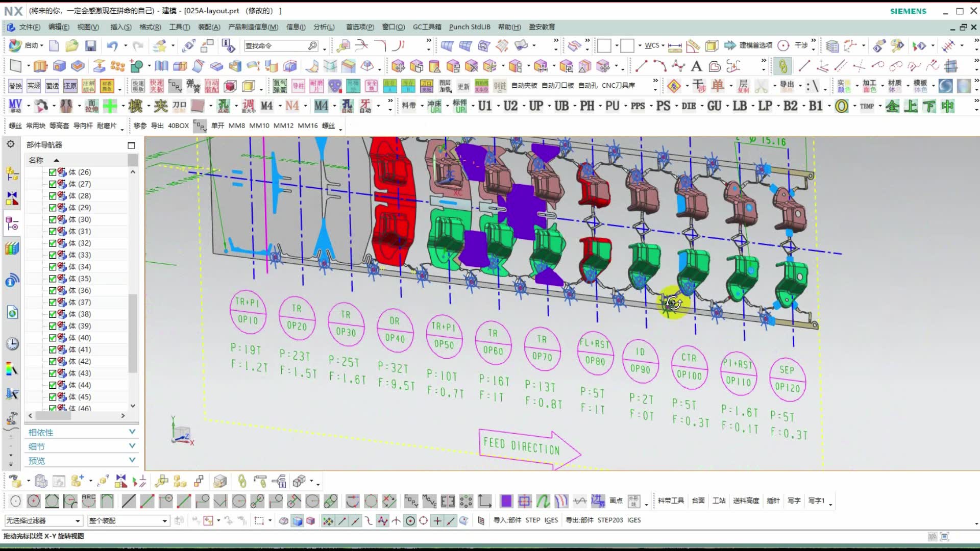
Task: Open the 整个装配 selection scope dropdown
Action: (128, 520)
